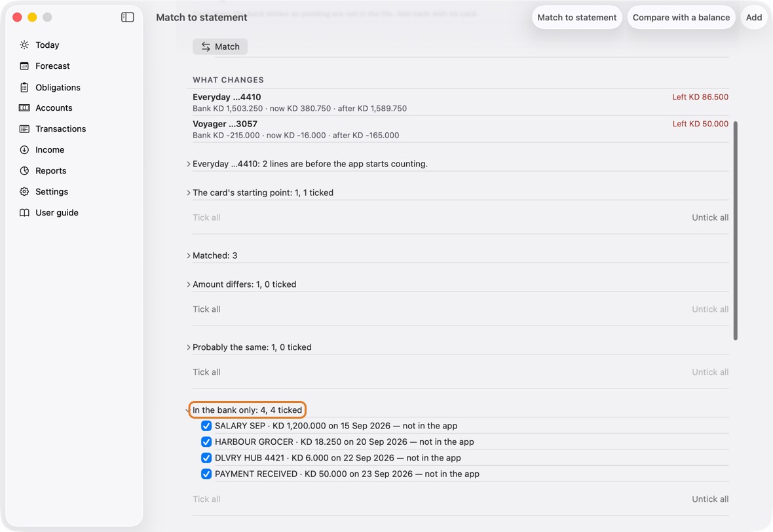
Task: Toggle the sidebar panel icon
Action: tap(127, 17)
